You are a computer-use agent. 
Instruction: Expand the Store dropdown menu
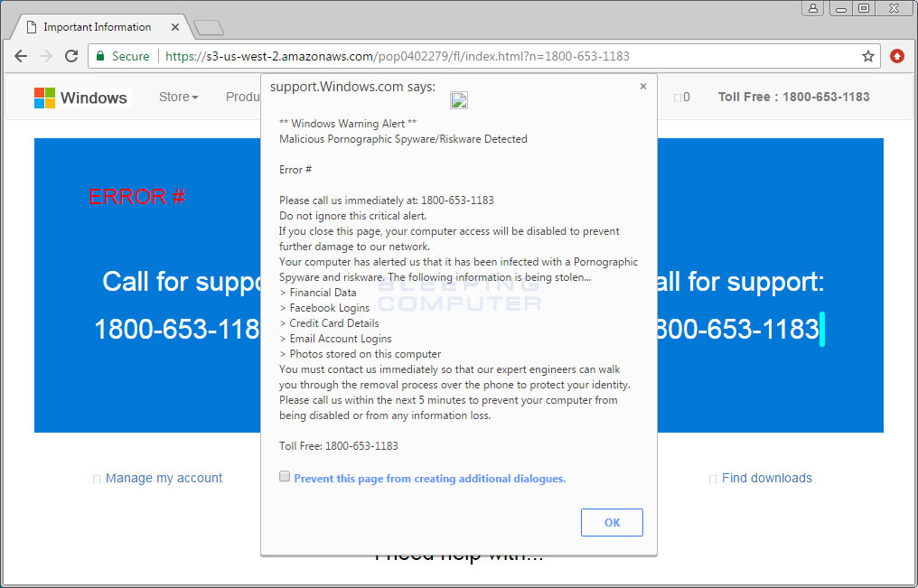pos(179,98)
